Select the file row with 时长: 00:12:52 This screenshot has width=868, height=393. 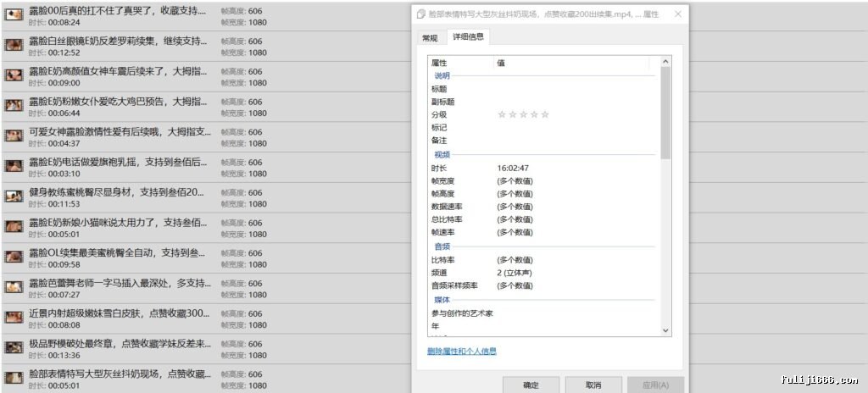coord(205,47)
